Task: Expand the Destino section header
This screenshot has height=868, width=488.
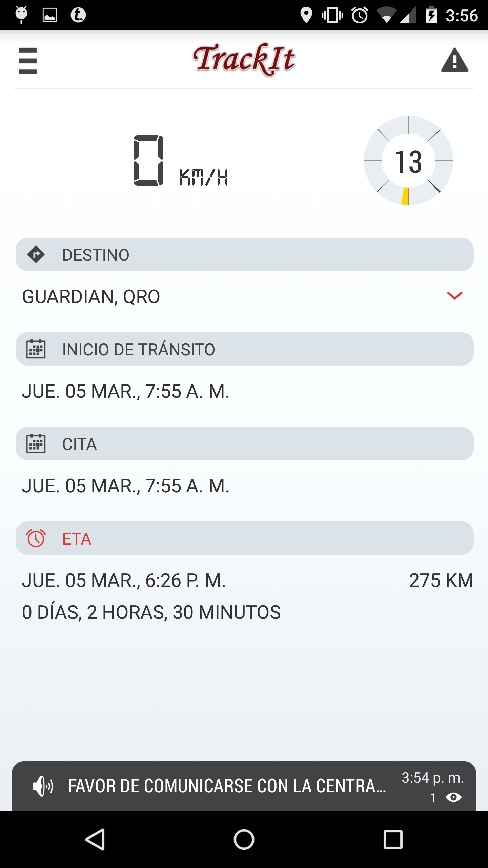Action: pos(244,255)
